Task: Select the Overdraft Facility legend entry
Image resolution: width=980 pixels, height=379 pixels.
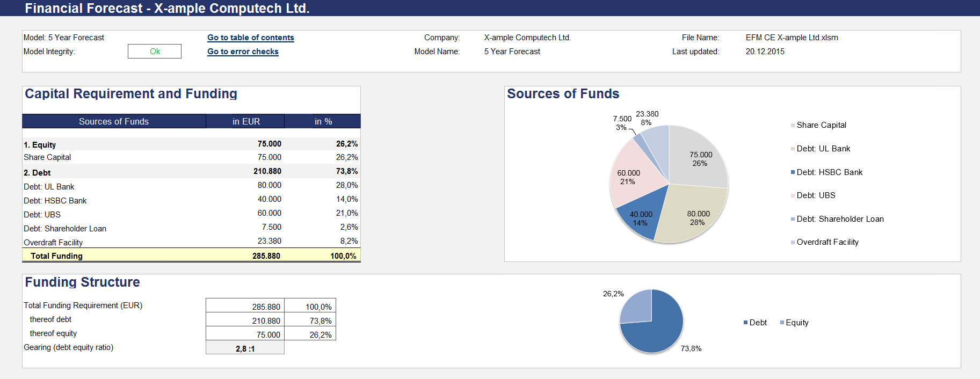Action: coord(827,242)
